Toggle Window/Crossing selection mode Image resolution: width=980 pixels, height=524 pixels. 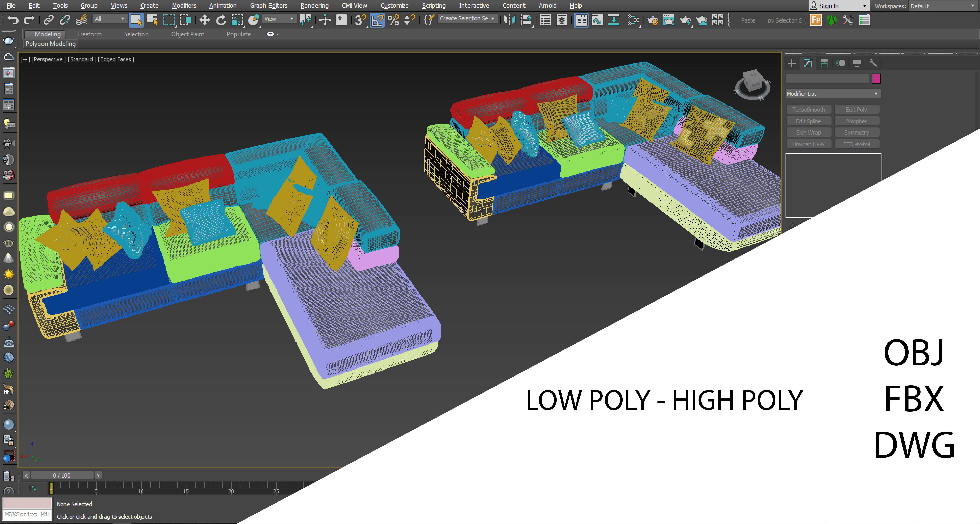[x=185, y=20]
